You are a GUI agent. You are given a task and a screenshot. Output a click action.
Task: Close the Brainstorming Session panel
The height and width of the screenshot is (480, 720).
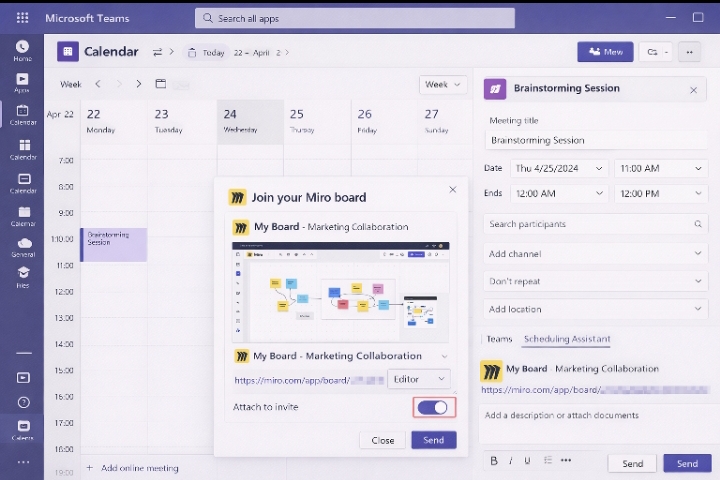point(694,89)
